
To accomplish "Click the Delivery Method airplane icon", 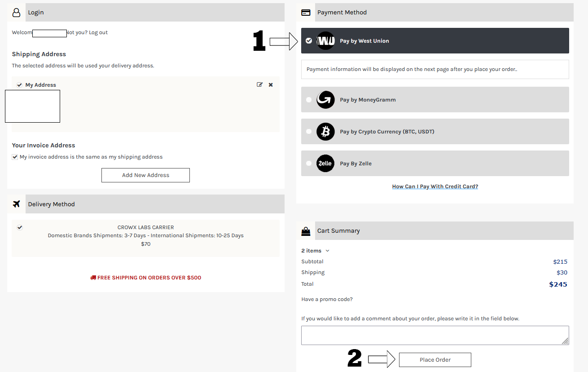I will click(17, 204).
